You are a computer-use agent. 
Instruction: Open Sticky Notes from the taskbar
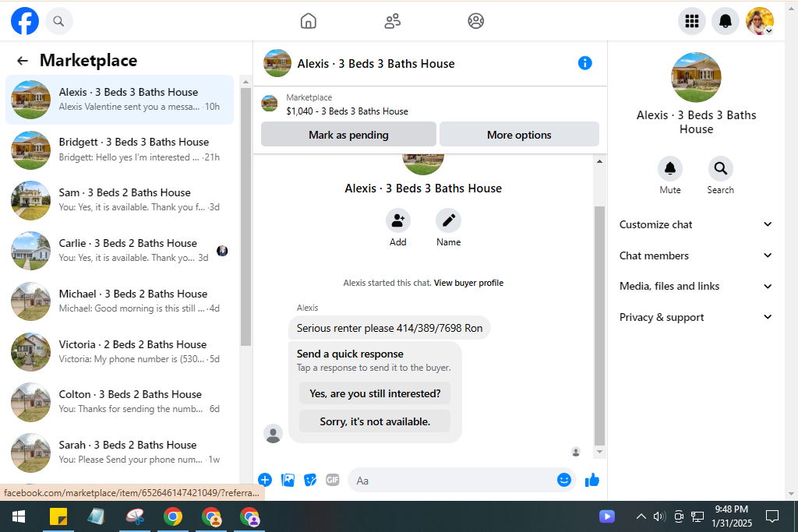[58, 516]
